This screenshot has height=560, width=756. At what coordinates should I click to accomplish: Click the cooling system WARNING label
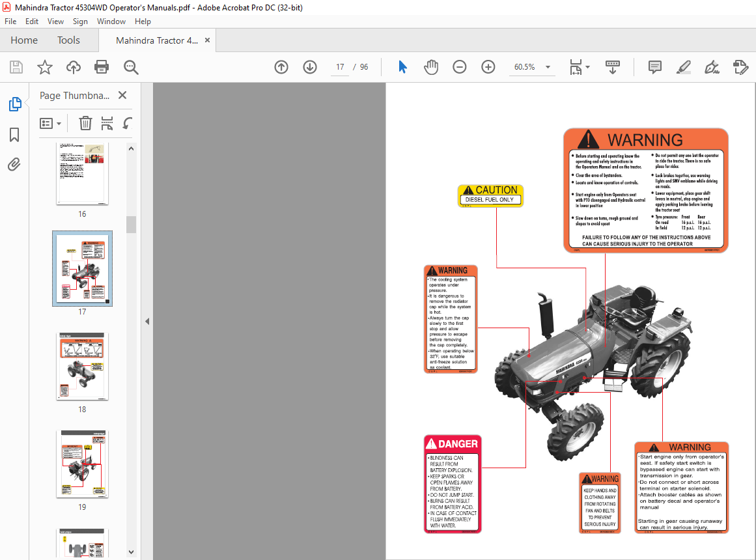tap(451, 319)
